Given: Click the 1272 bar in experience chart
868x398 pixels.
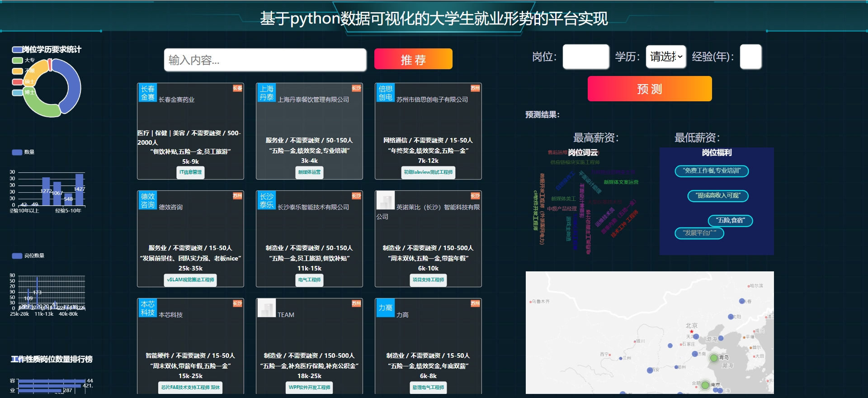Looking at the screenshot, I should pos(46,191).
